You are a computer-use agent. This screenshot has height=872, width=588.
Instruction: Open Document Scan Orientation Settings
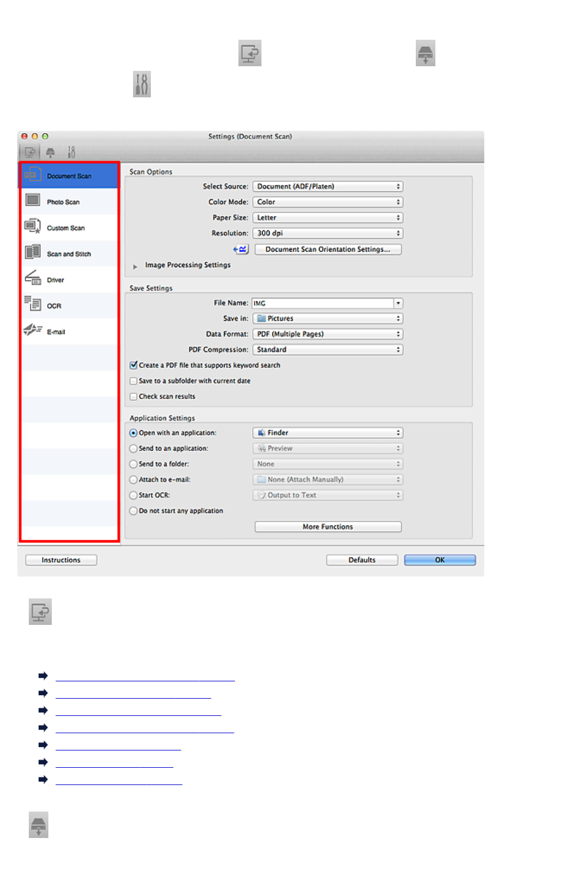[x=328, y=249]
